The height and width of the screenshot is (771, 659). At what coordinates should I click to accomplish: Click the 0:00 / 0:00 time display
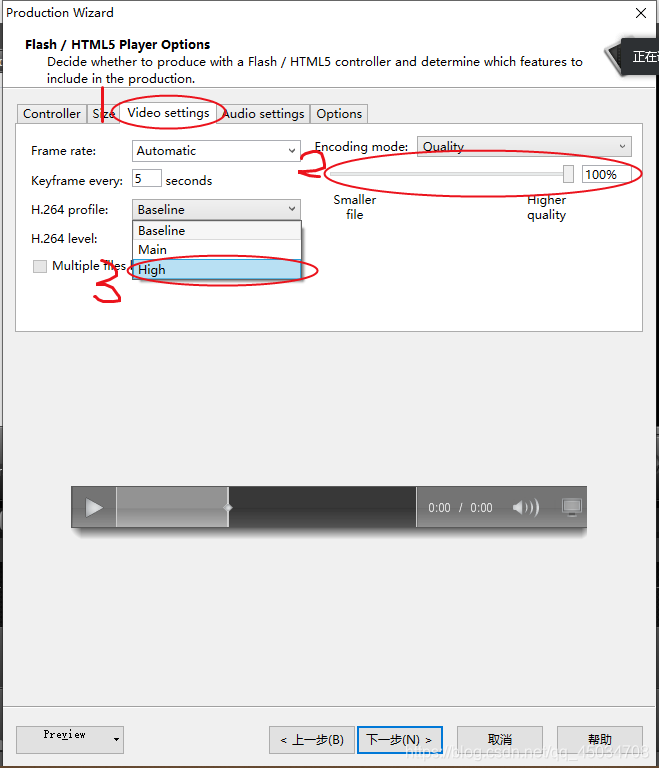[x=460, y=507]
